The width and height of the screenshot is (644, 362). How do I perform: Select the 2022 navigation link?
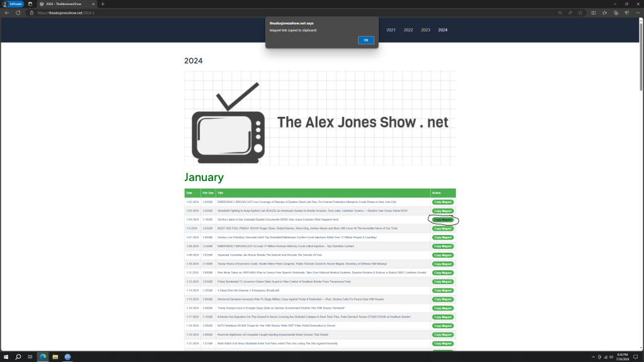[408, 30]
